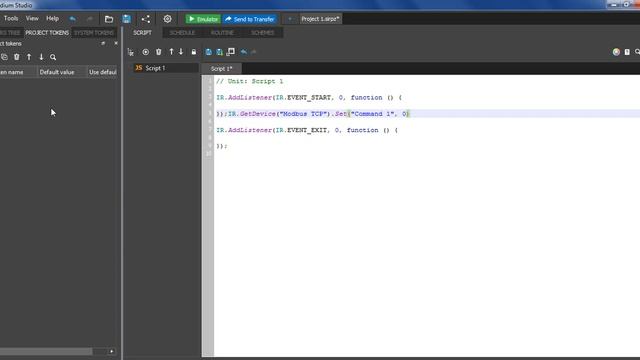Save script with first blue disk icon
This screenshot has width=640, height=360.
pyautogui.click(x=209, y=52)
